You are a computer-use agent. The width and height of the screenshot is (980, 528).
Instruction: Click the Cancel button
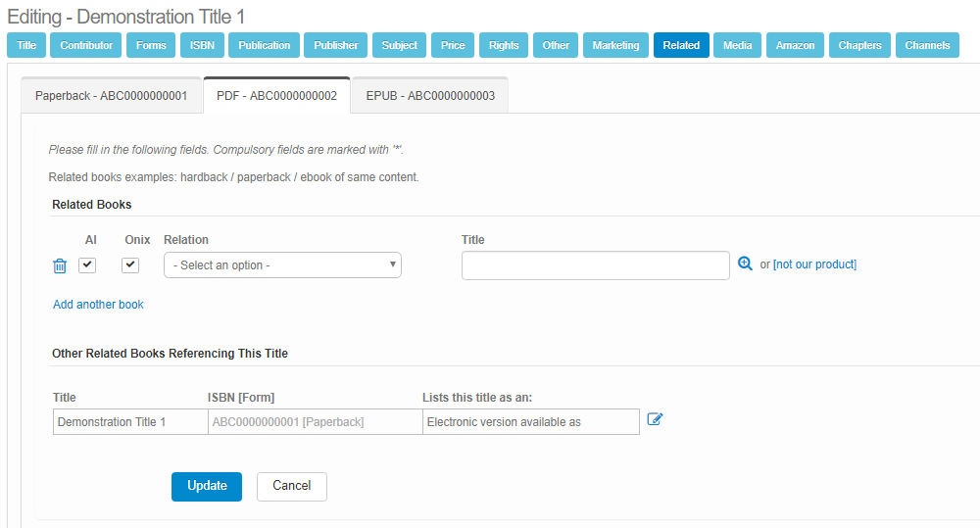pyautogui.click(x=291, y=486)
